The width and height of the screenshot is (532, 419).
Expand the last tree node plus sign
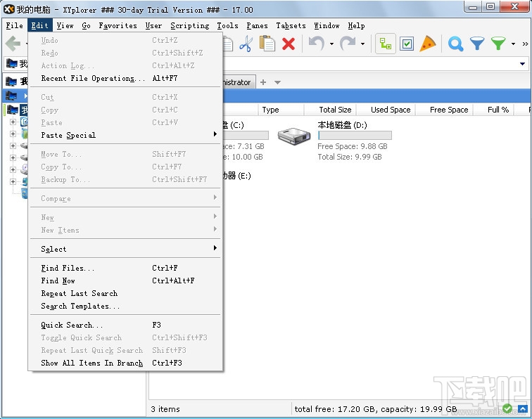click(13, 181)
